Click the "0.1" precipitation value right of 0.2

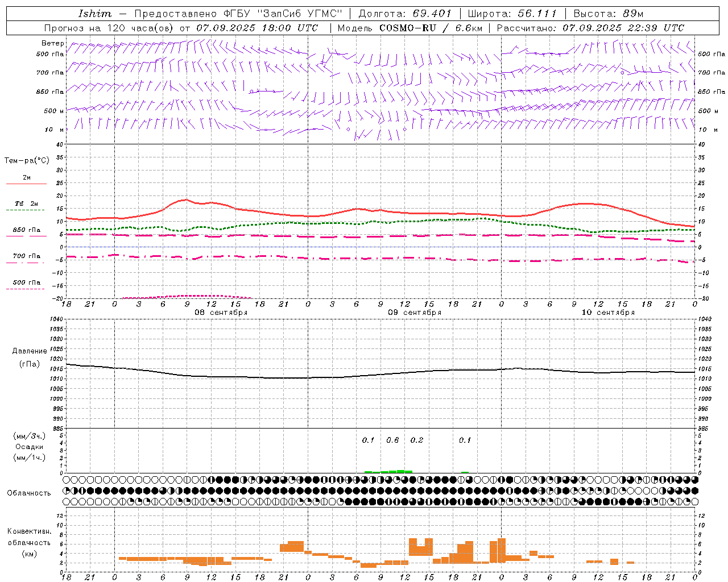click(465, 440)
